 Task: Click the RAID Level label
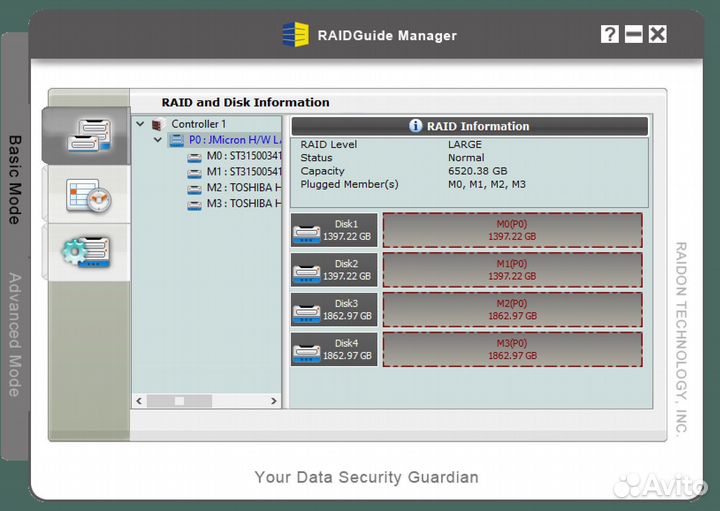click(x=329, y=145)
